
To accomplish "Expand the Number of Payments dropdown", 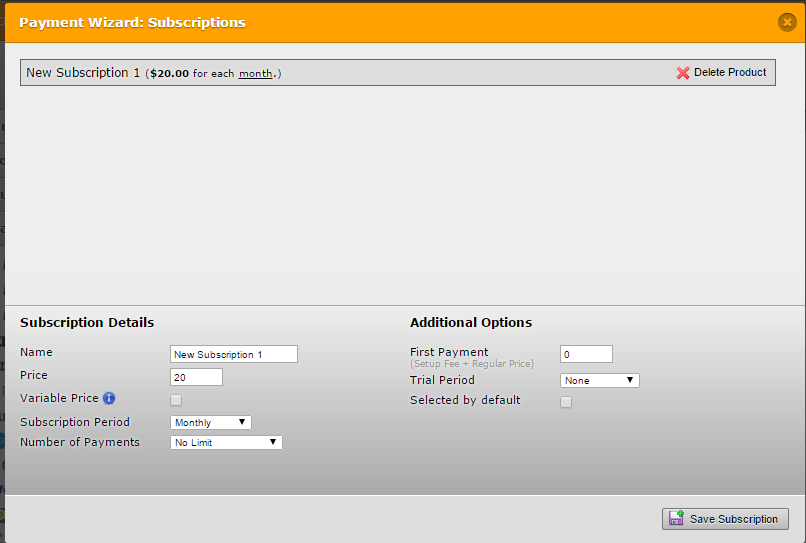I will tap(226, 442).
